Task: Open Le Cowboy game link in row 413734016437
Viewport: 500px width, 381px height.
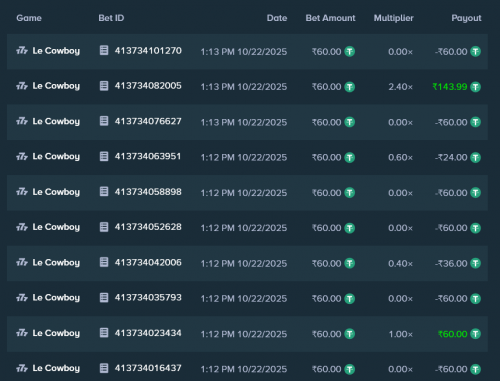Action: (56, 368)
